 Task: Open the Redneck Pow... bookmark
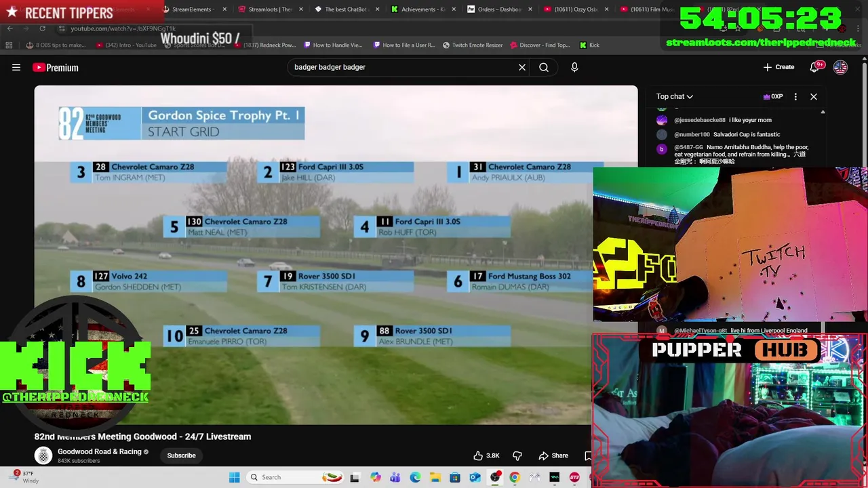(264, 45)
